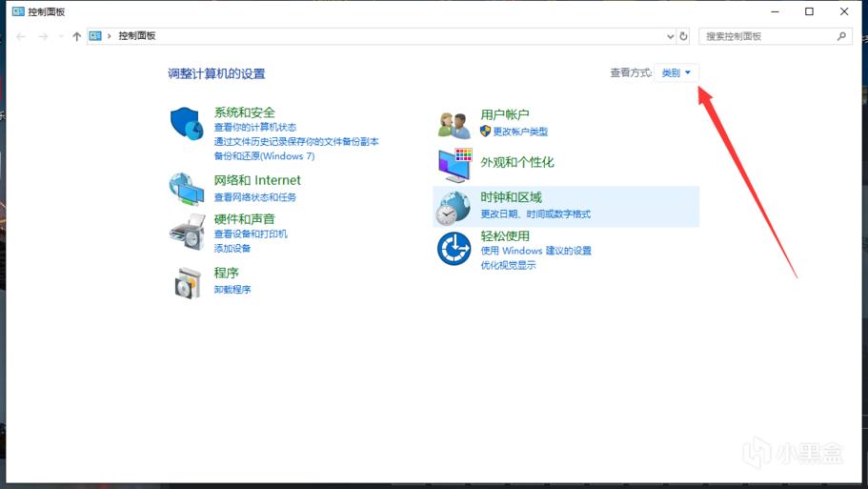
Task: Click 优化视觉显示 link
Action: [508, 265]
